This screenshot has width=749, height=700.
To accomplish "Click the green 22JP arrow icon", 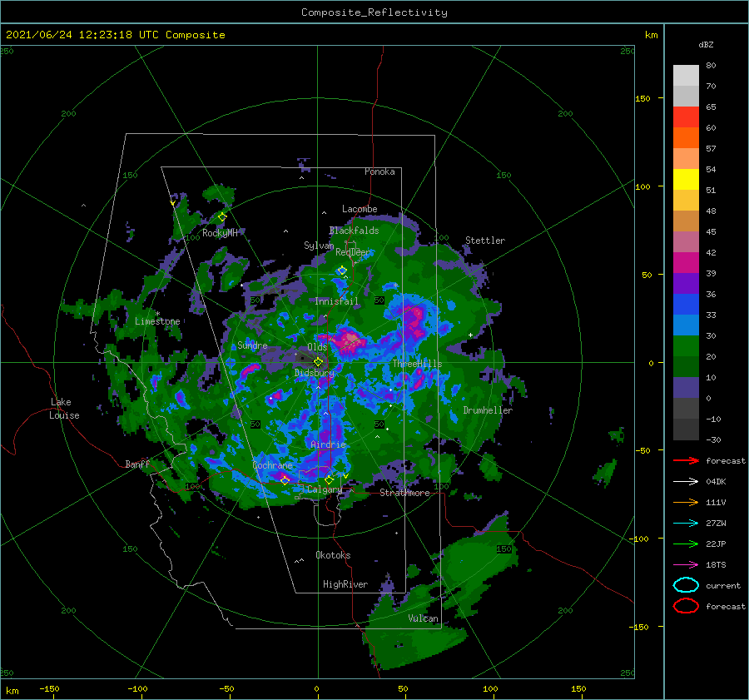I will click(x=686, y=544).
